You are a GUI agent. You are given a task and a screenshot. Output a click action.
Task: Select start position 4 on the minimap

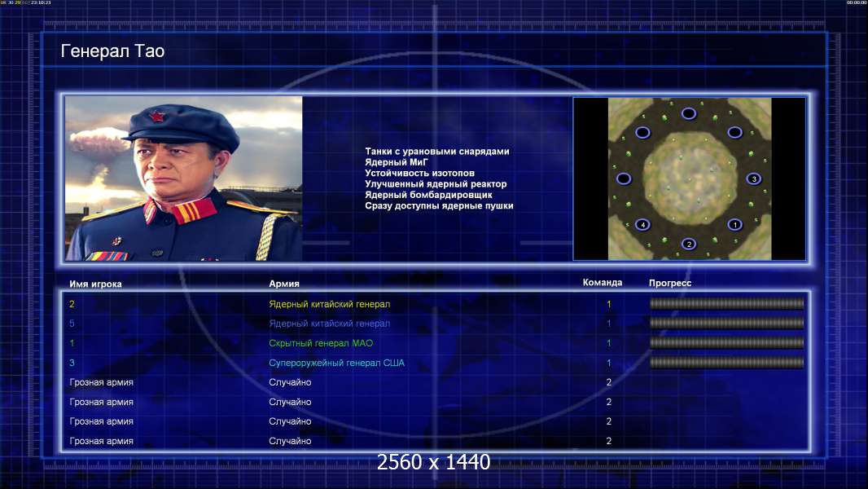click(x=642, y=224)
